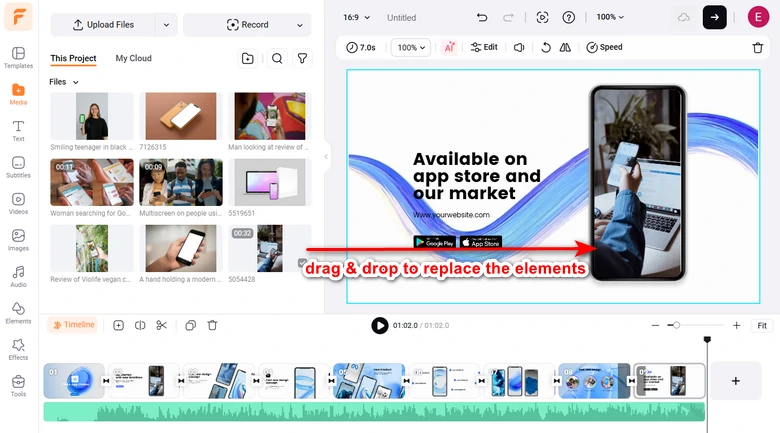
Task: Add a scene with plus-square icon
Action: pyautogui.click(x=118, y=325)
